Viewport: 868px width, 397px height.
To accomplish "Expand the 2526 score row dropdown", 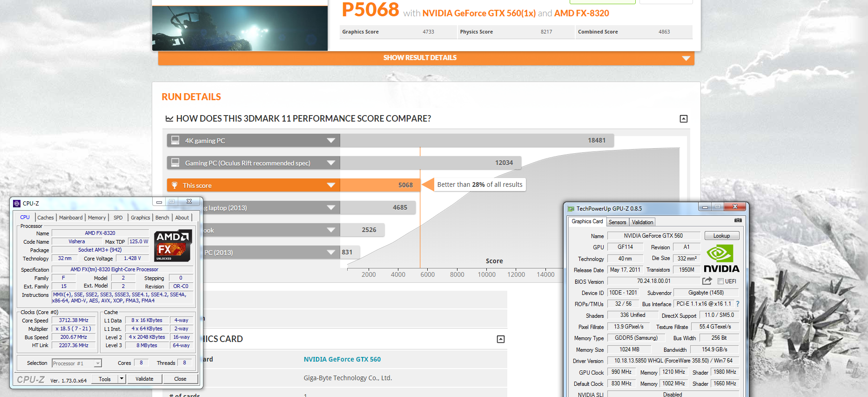I will point(331,230).
